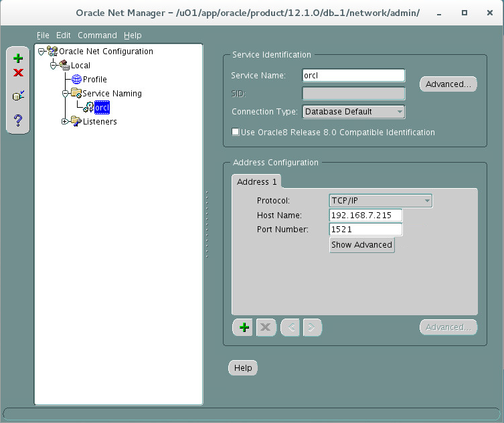The width and height of the screenshot is (504, 423).
Task: Click the Host Name field with 192.168.7.215
Action: [365, 215]
